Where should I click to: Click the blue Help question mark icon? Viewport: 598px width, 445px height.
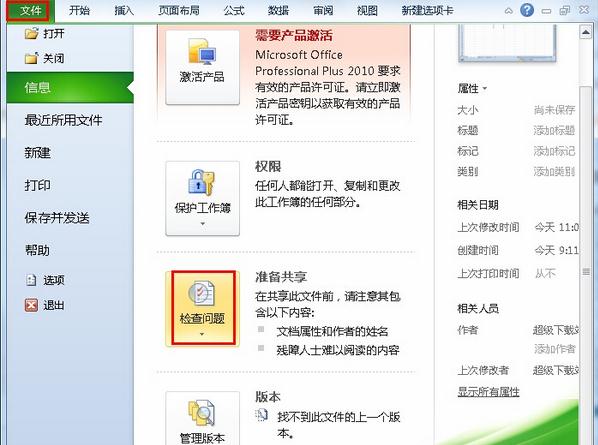527,10
